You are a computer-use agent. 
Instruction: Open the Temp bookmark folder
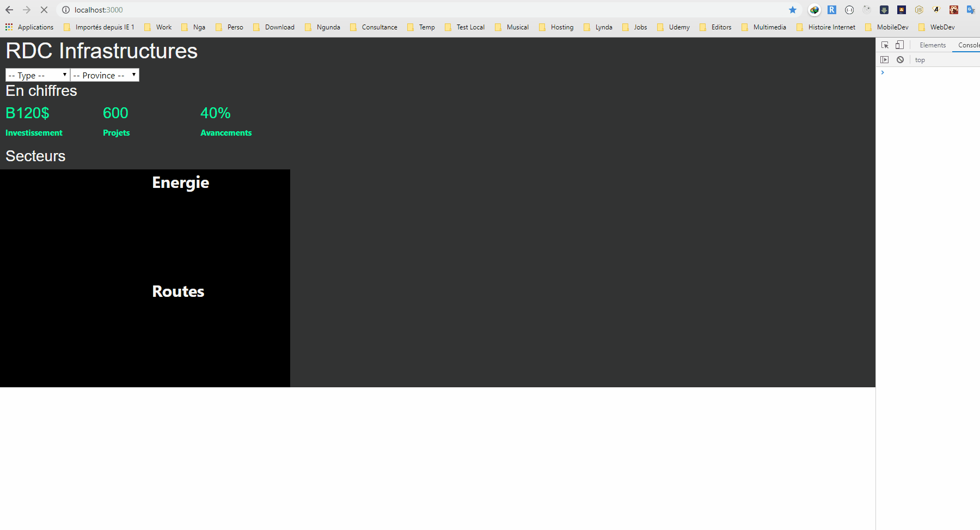click(421, 27)
